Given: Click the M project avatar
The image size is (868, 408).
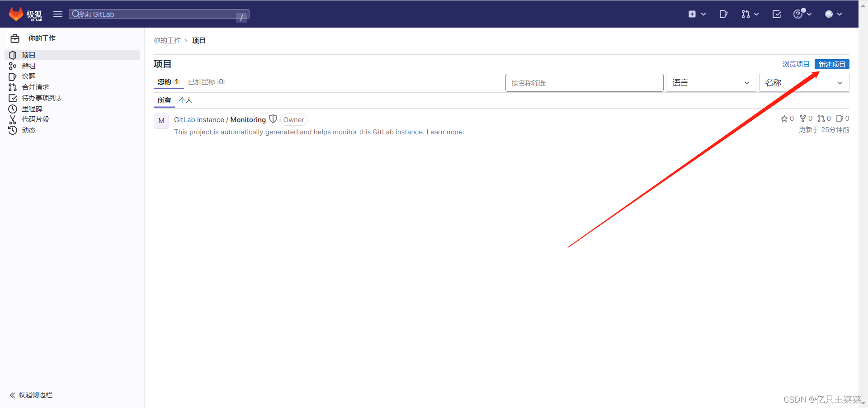Looking at the screenshot, I should pyautogui.click(x=161, y=121).
